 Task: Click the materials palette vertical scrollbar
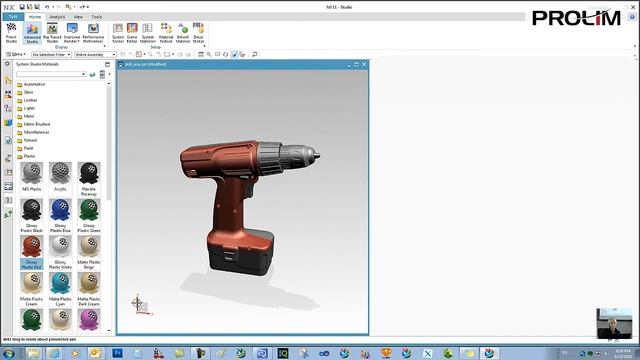(x=109, y=143)
